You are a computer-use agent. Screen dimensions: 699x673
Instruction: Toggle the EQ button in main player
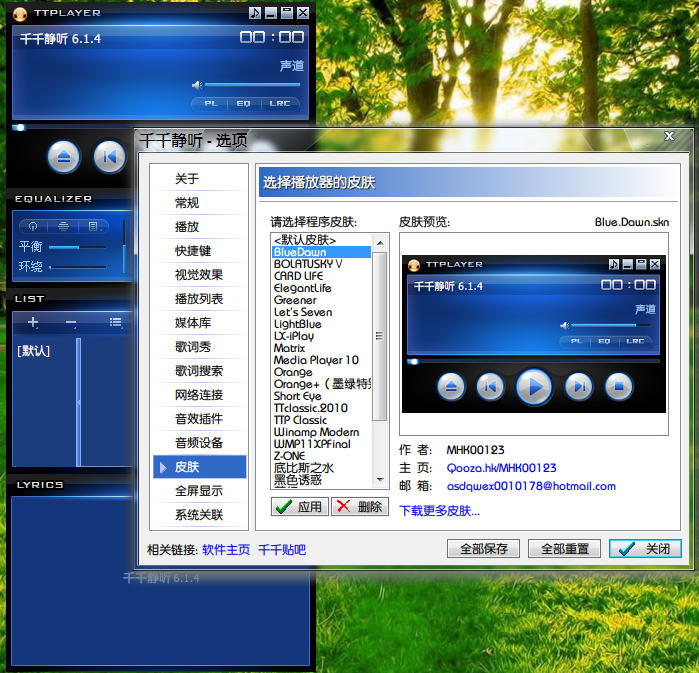point(243,103)
